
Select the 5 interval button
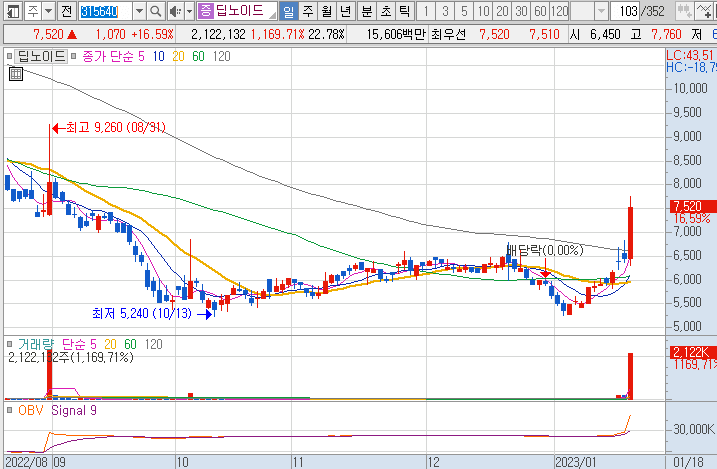(464, 11)
